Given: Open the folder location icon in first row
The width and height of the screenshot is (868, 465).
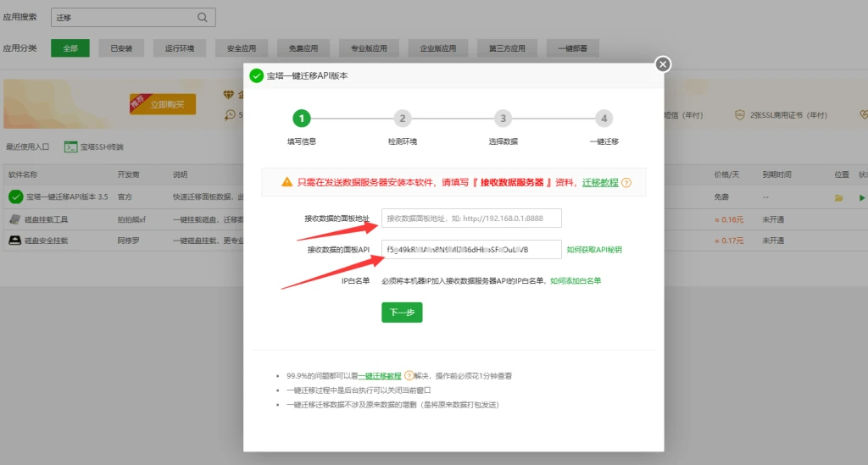Looking at the screenshot, I should pyautogui.click(x=838, y=197).
